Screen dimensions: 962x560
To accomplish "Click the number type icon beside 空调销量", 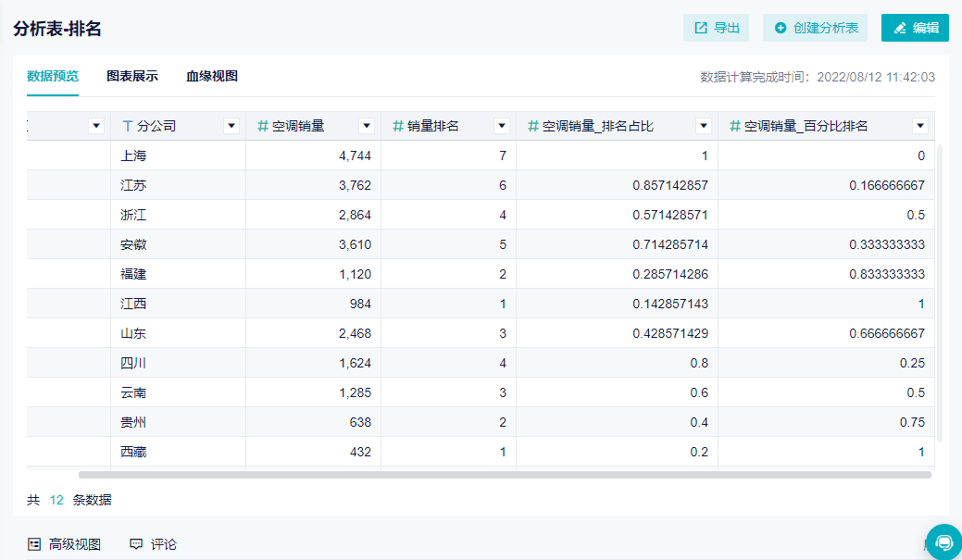I will click(x=263, y=126).
